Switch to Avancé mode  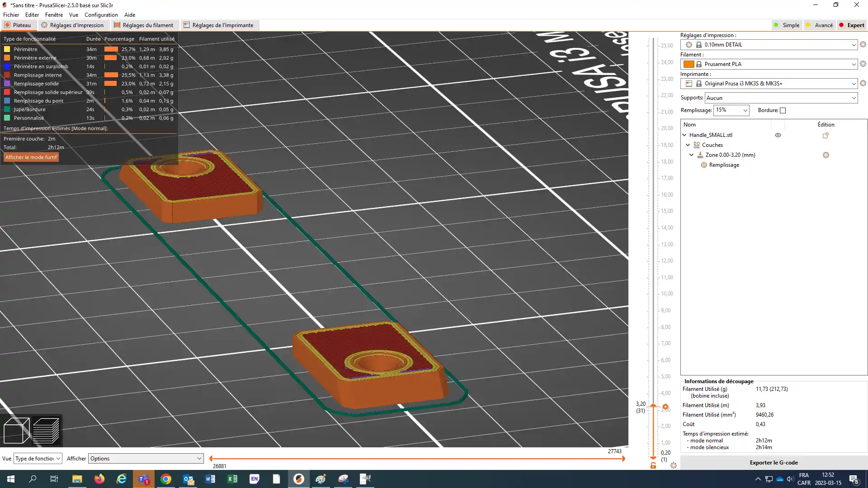[819, 25]
